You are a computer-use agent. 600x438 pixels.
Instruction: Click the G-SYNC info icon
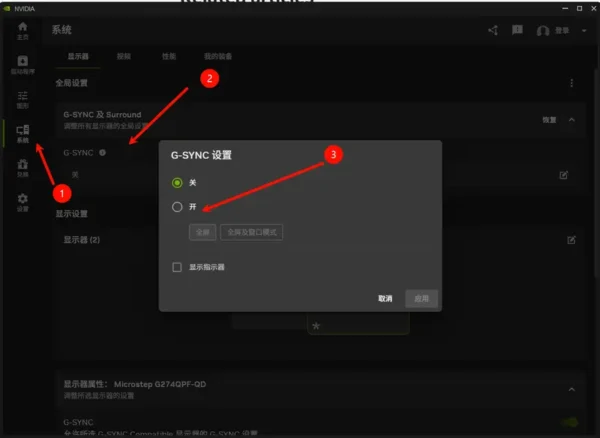click(103, 152)
